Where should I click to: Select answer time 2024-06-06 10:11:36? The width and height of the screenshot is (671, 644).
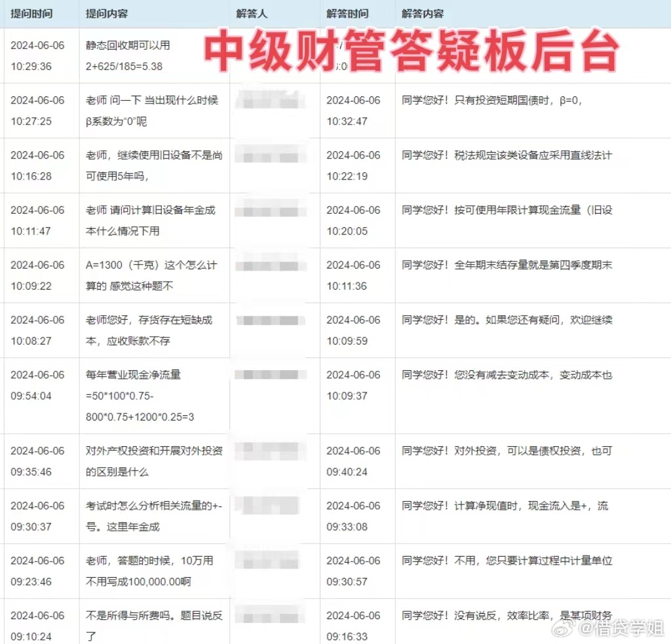353,275
